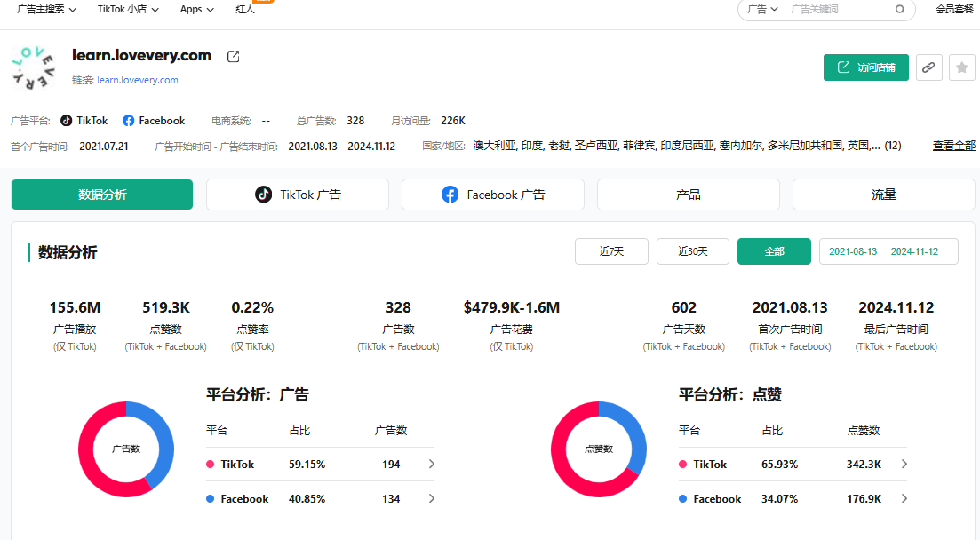Click Facebook platform icon in ad platforms
Viewport: 980px width, 540px height.
point(128,121)
